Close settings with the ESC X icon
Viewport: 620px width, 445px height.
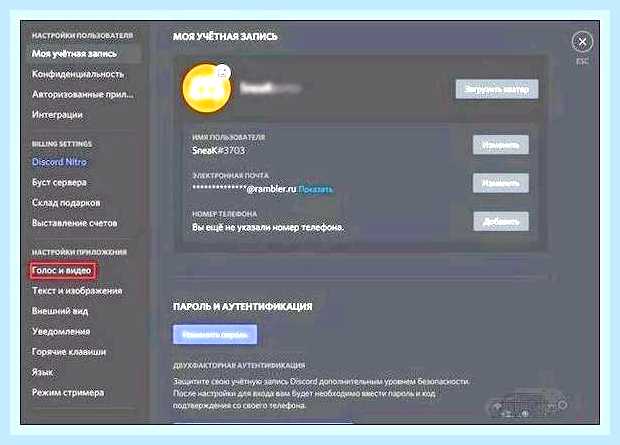[582, 42]
